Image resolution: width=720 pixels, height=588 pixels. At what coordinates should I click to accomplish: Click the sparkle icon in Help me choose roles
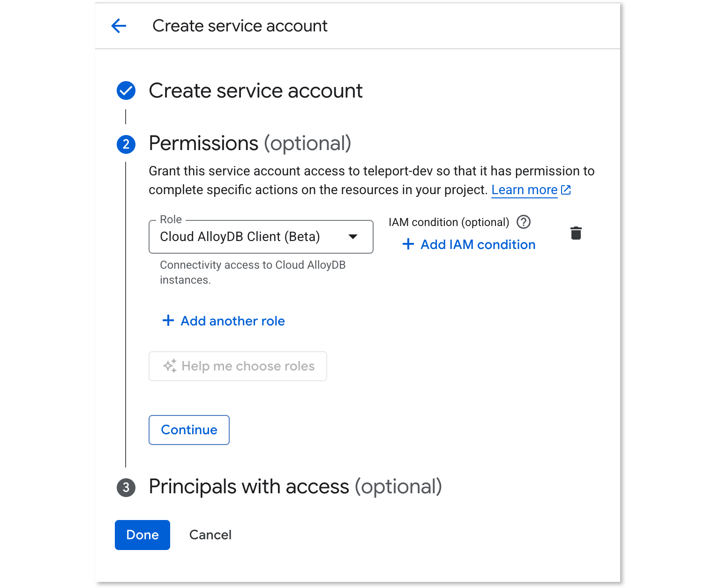170,366
